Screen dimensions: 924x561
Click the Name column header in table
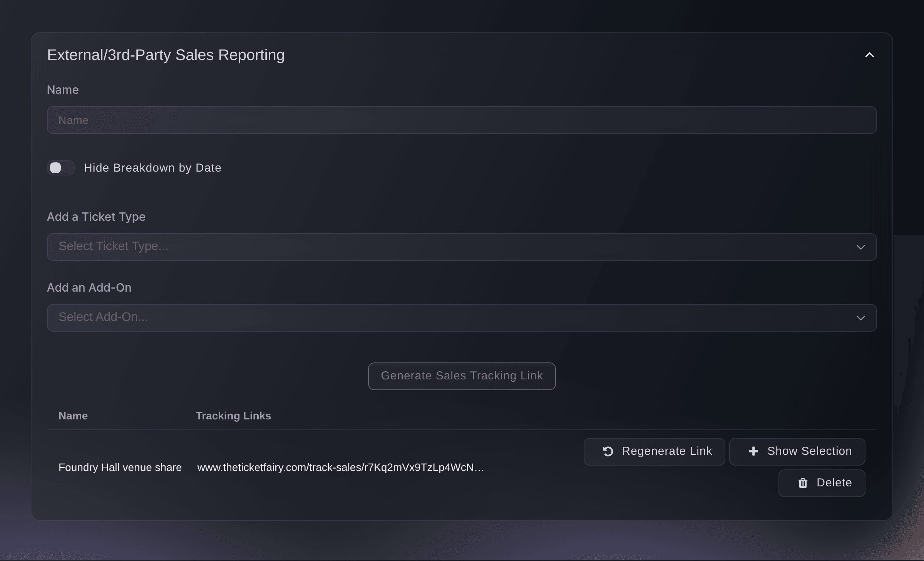(73, 416)
